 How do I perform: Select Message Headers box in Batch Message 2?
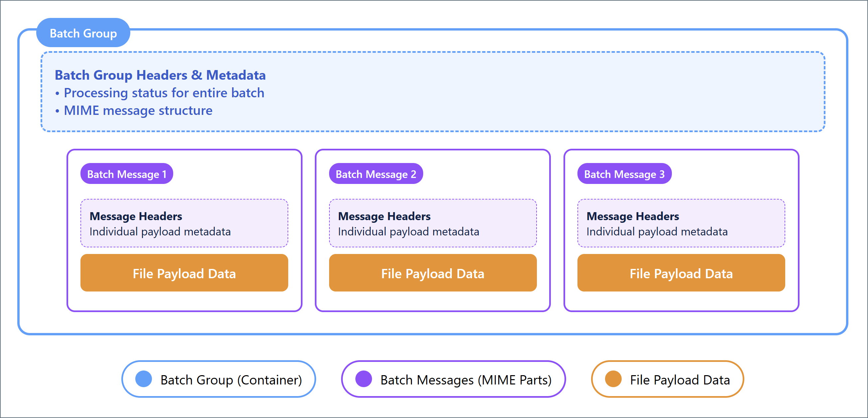pyautogui.click(x=433, y=223)
